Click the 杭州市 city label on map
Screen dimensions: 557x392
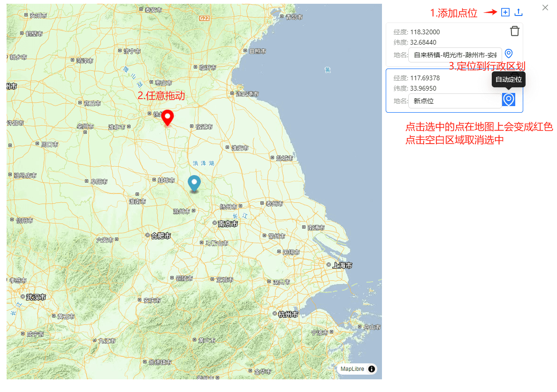click(x=288, y=315)
